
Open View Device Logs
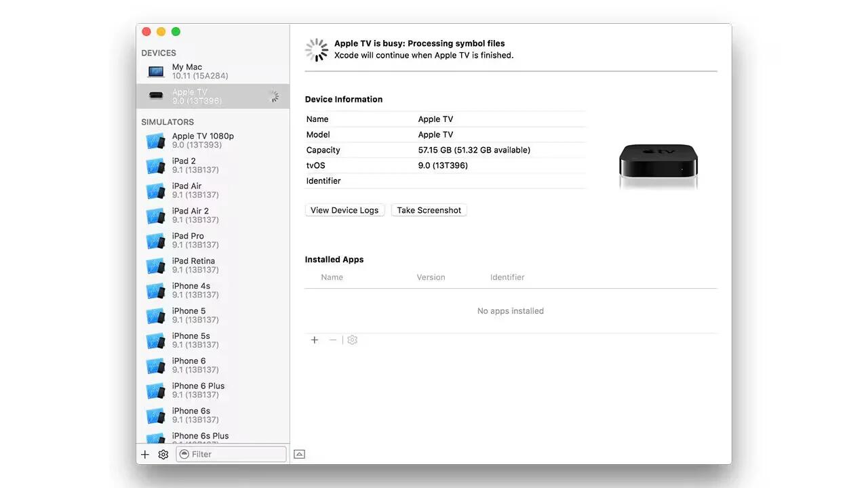coord(344,210)
